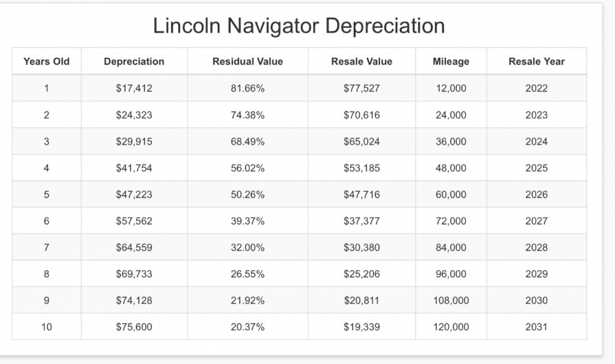Select the $77,527 resale value cell
This screenshot has height=364, width=615.
tap(362, 89)
